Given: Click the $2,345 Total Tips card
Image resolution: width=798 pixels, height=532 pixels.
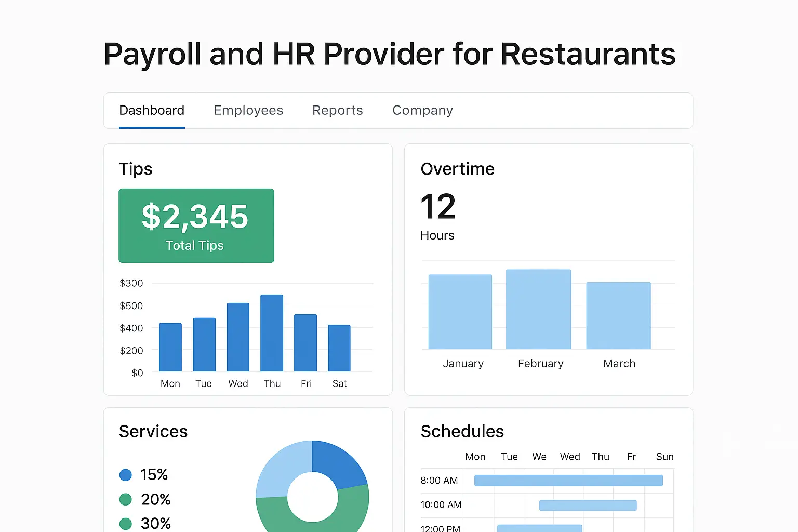Looking at the screenshot, I should [x=196, y=225].
